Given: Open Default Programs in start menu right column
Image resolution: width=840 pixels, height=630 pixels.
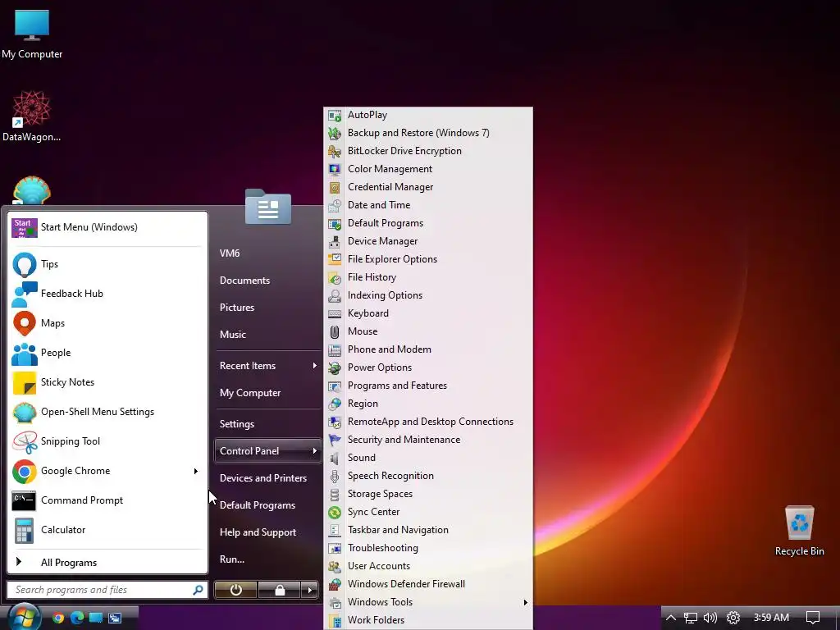Looking at the screenshot, I should coord(267,505).
